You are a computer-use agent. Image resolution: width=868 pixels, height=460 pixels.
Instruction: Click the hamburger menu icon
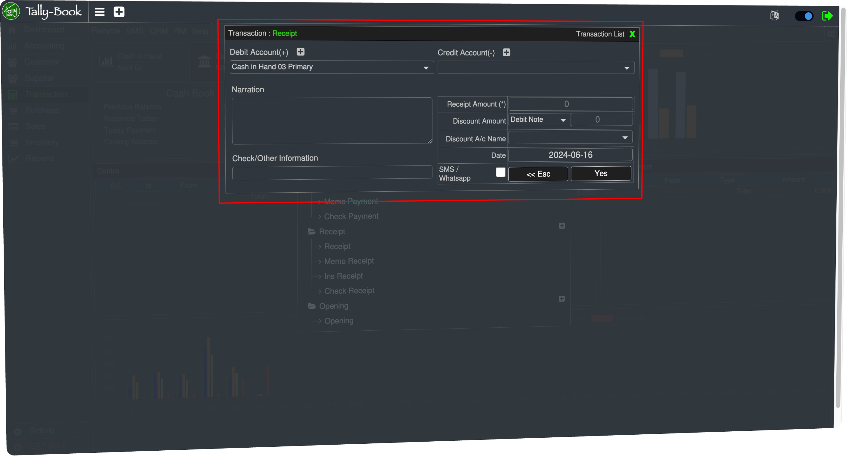99,12
